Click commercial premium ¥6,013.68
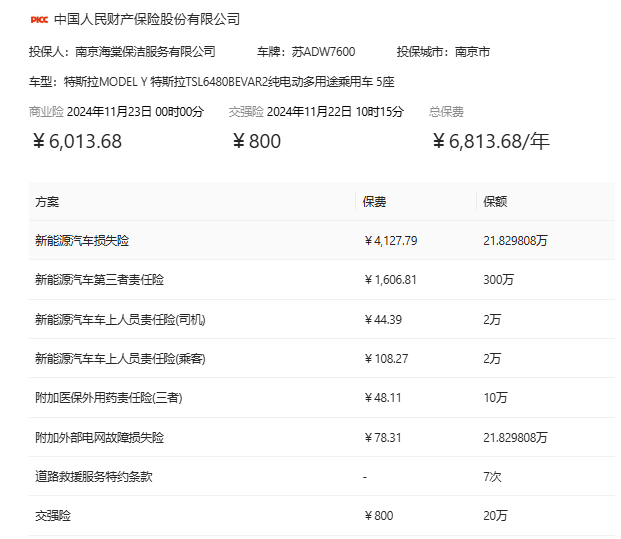 click(x=78, y=141)
